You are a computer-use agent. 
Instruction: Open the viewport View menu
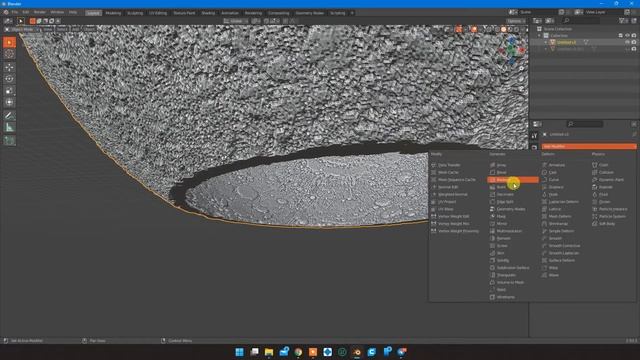(x=48, y=29)
